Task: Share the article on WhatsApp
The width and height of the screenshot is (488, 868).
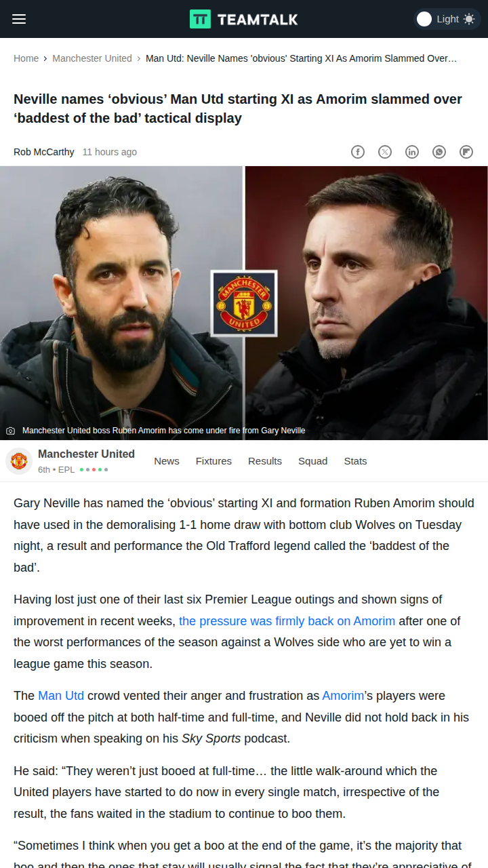Action: tap(439, 152)
